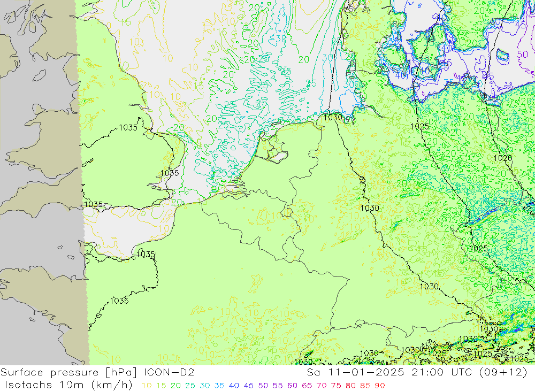Viewport: 535px width, 392px height.
Task: Click the 1020 isobar label on the map
Action: [503, 158]
